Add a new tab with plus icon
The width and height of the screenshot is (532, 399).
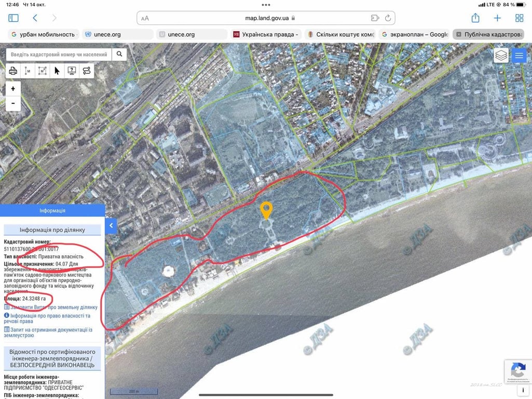coord(497,18)
